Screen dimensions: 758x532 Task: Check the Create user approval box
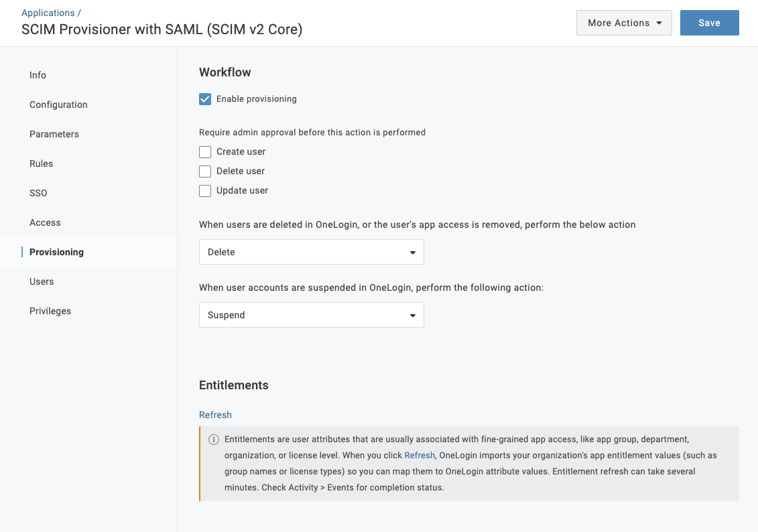[205, 151]
